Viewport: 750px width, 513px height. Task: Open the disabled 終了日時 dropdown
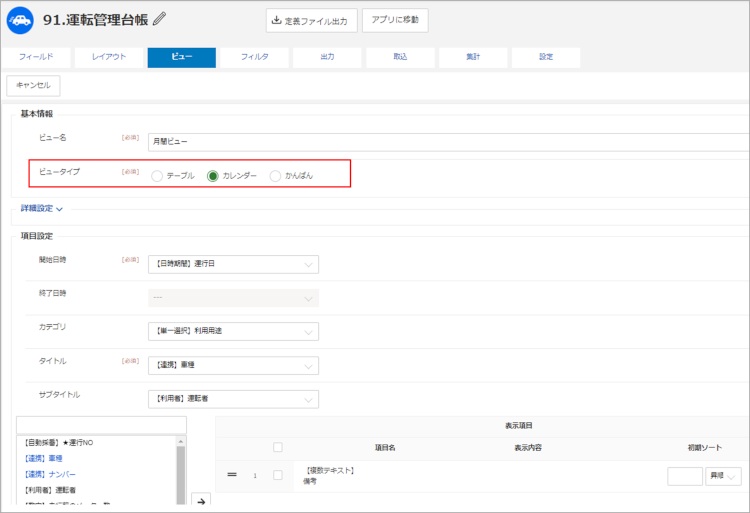233,298
